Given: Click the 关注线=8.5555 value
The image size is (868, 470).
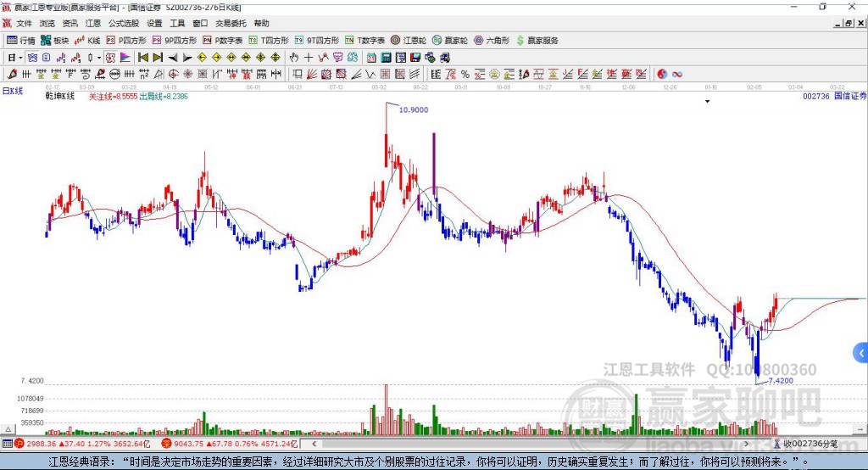Looking at the screenshot, I should pyautogui.click(x=114, y=97).
